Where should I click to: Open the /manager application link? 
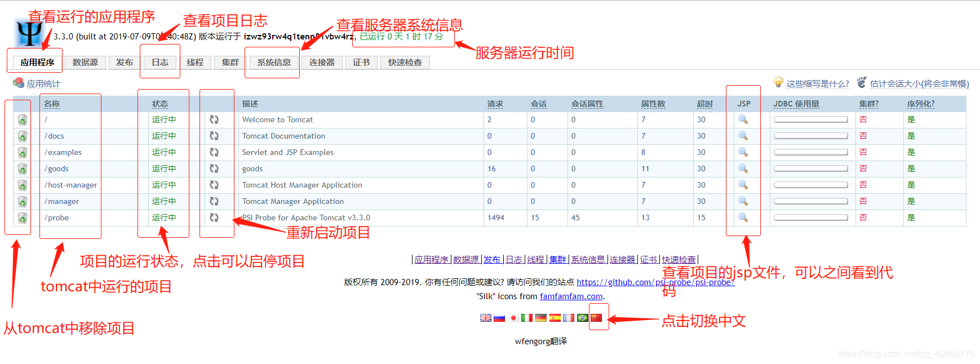[x=61, y=201]
